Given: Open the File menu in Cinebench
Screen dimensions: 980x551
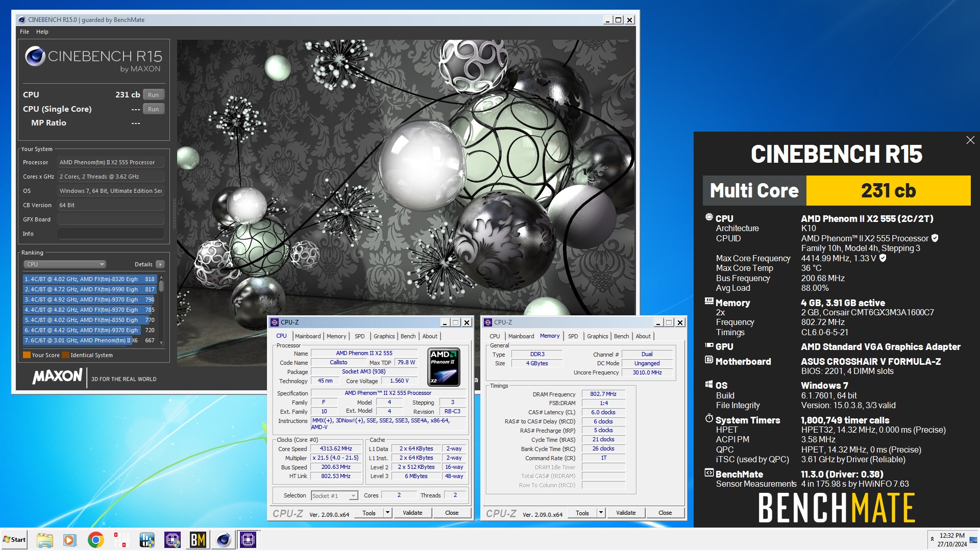Looking at the screenshot, I should point(24,32).
